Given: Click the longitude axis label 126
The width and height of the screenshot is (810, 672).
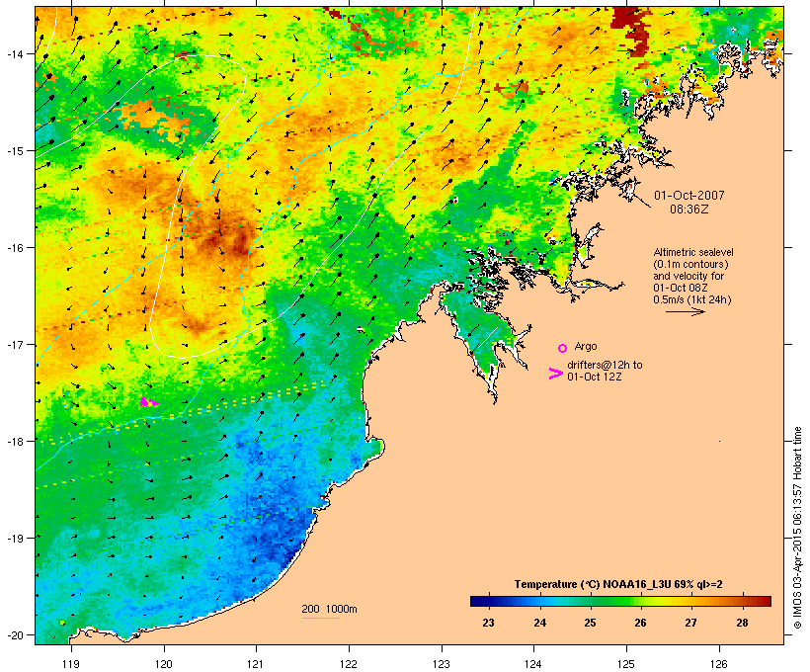Looking at the screenshot, I should tap(718, 664).
